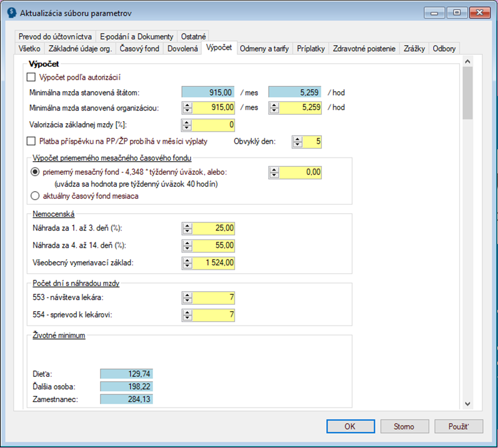Increase Obvyklý den spinner value

297,138
